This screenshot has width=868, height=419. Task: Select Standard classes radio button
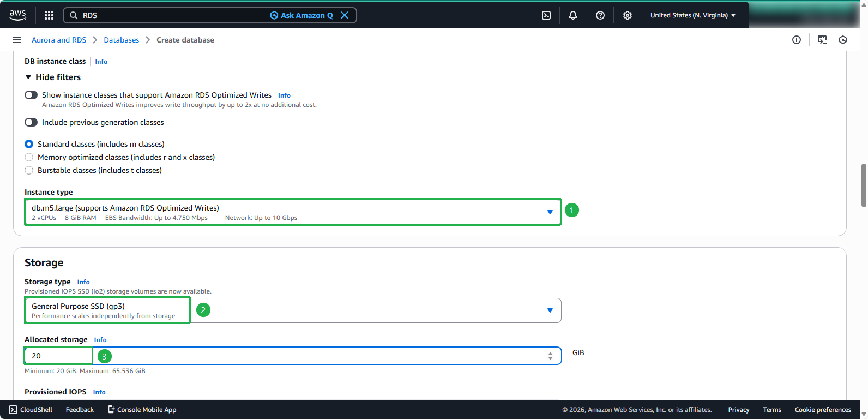coord(29,144)
